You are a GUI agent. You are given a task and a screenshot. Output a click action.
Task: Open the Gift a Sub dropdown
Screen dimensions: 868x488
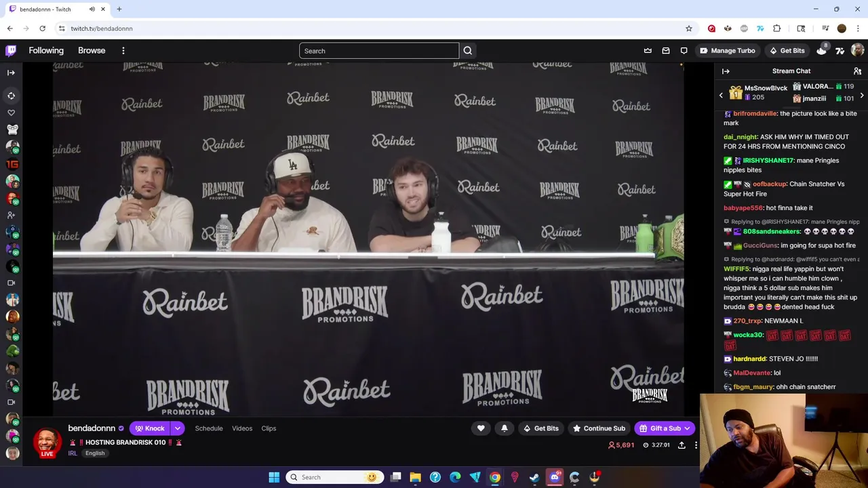(665, 428)
